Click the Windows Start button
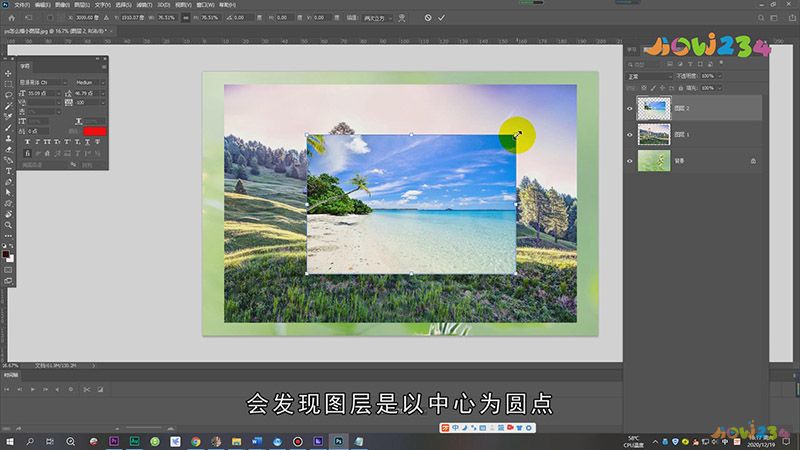Viewport: 800px width, 450px height. click(9, 441)
